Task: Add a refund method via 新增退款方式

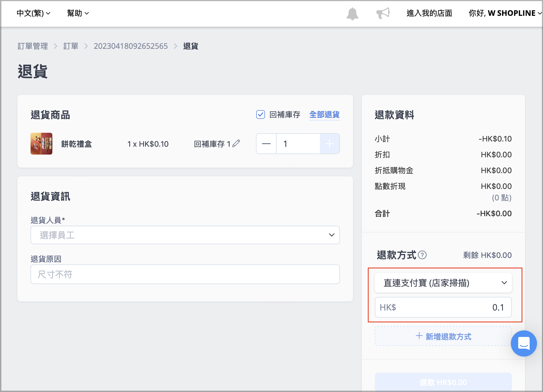Action: [443, 336]
